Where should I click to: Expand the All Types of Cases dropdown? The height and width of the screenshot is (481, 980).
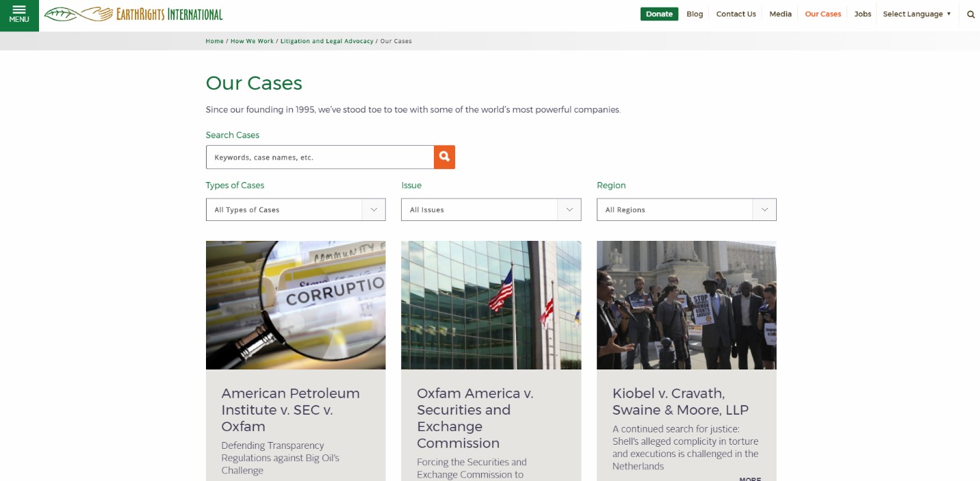[x=296, y=209]
